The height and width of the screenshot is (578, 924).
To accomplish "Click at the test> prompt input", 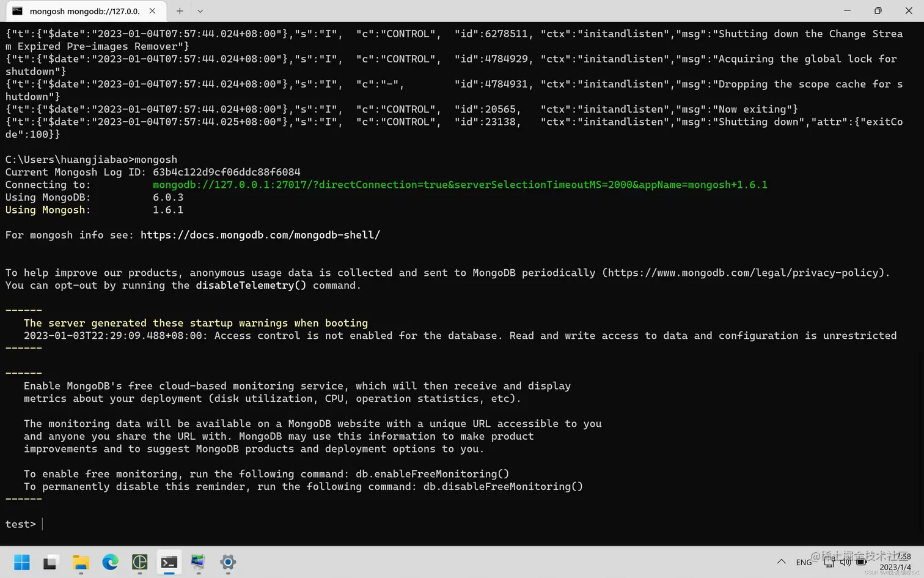I will click(43, 524).
